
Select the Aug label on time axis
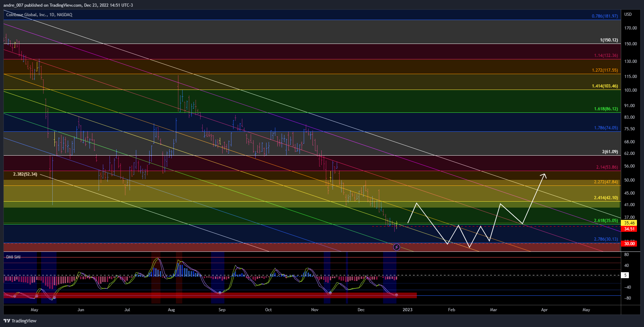pyautogui.click(x=171, y=310)
